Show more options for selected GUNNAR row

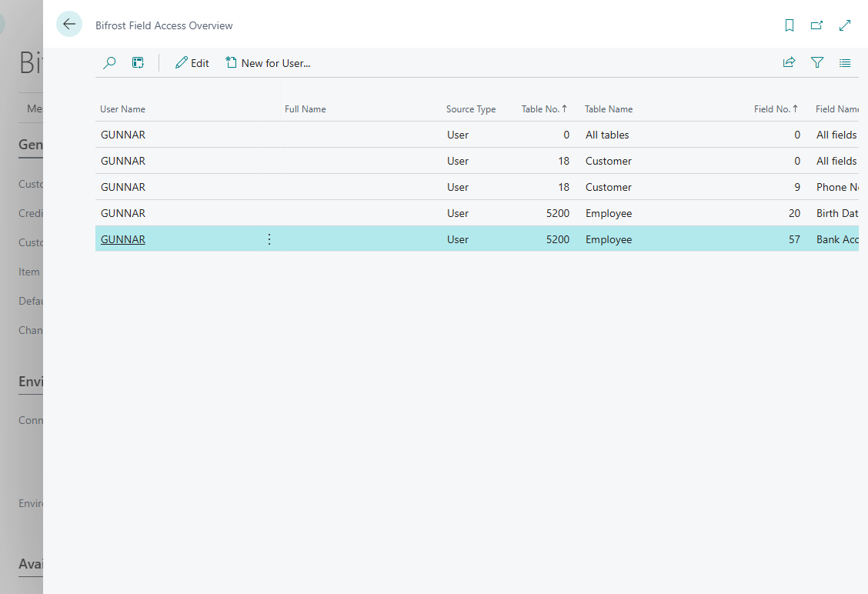[x=269, y=239]
